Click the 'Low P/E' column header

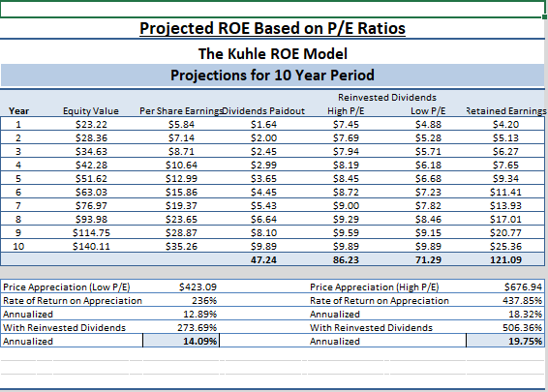pyautogui.click(x=428, y=111)
